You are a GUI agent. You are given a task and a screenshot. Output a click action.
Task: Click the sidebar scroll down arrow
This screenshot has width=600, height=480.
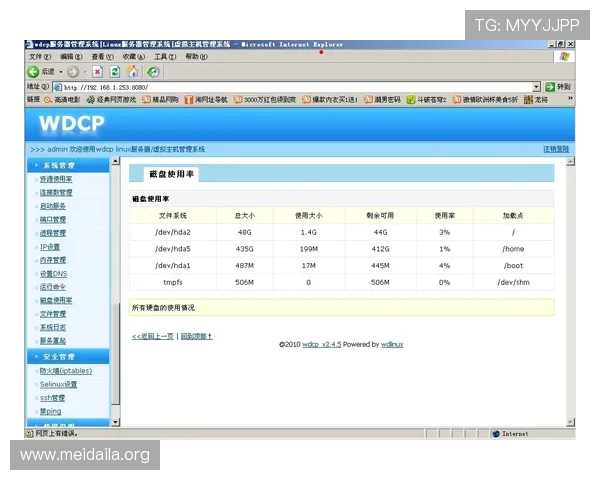pyautogui.click(x=114, y=424)
